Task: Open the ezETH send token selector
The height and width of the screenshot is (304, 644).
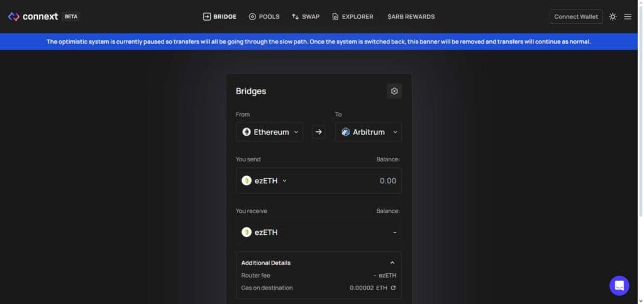Action: [x=264, y=180]
